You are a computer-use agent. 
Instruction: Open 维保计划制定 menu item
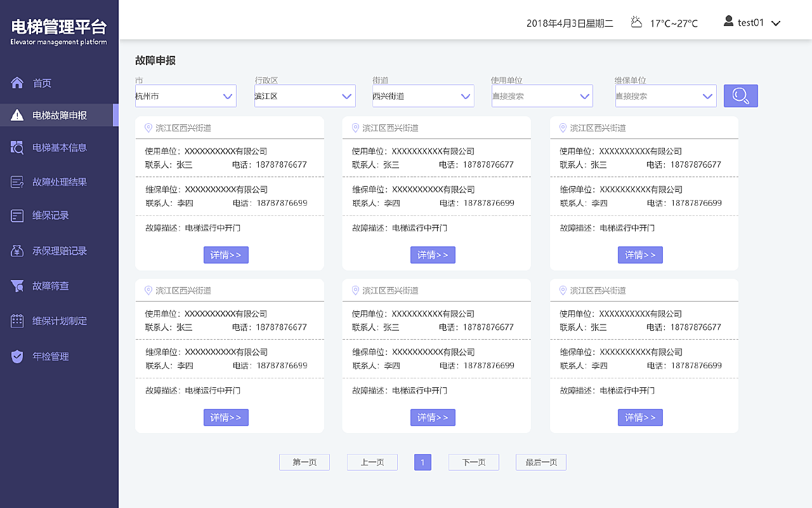(59, 321)
